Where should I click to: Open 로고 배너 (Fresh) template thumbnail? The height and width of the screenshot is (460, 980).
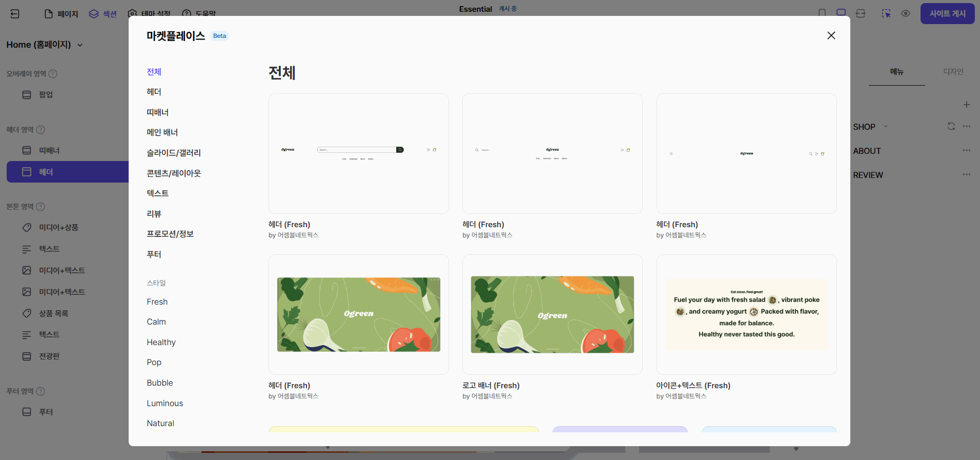[553, 314]
